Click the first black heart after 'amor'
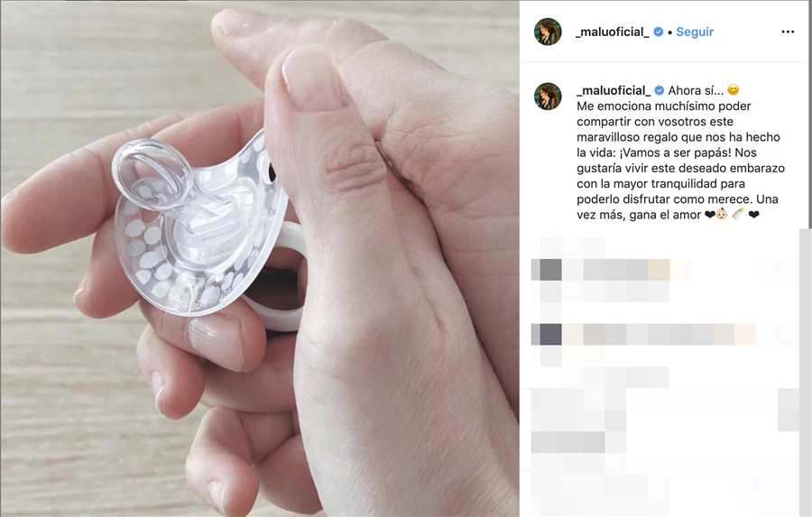Viewport: 812px width, 517px height. 710,215
